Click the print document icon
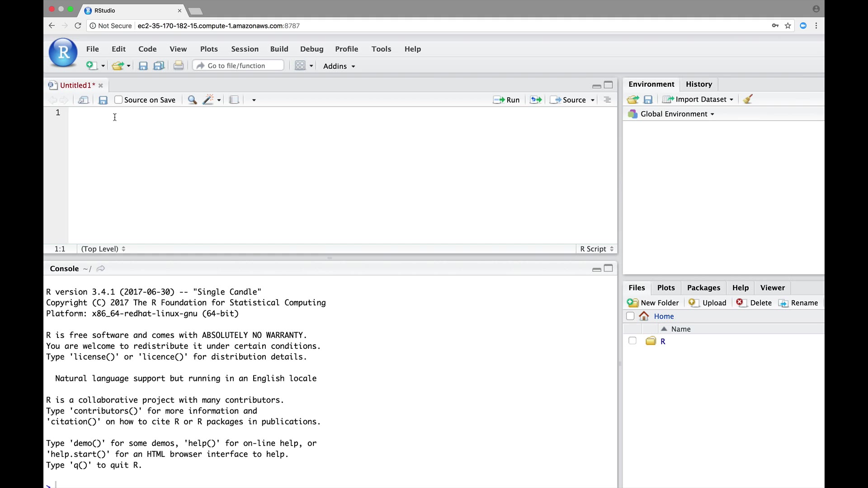The width and height of the screenshot is (868, 488). pos(179,66)
